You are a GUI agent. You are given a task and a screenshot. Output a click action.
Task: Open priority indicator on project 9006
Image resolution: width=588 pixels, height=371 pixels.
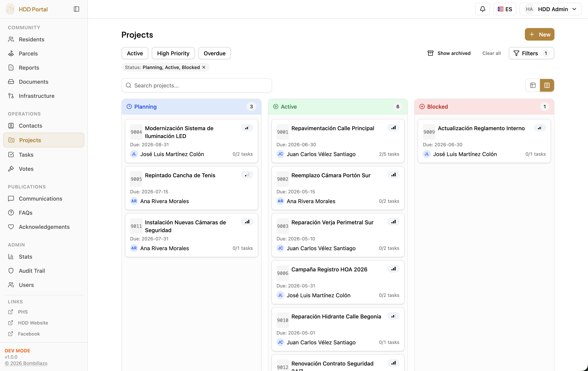click(393, 269)
